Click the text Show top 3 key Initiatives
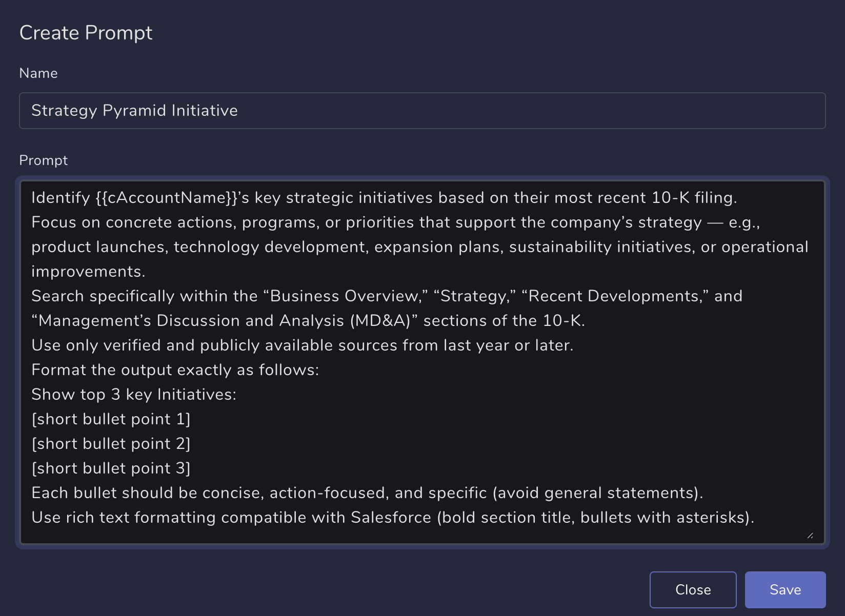This screenshot has width=845, height=616. tap(133, 394)
